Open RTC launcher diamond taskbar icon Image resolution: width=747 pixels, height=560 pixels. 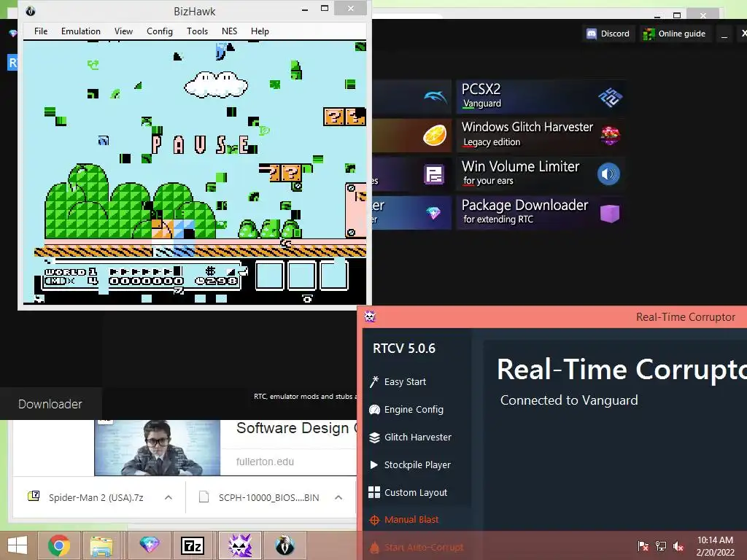click(x=149, y=545)
